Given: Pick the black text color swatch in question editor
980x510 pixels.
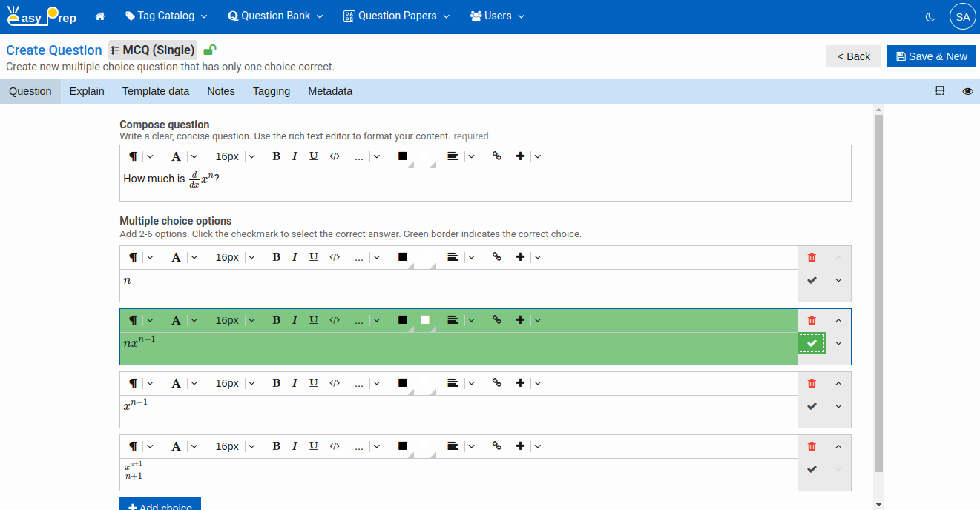Looking at the screenshot, I should click(x=403, y=156).
